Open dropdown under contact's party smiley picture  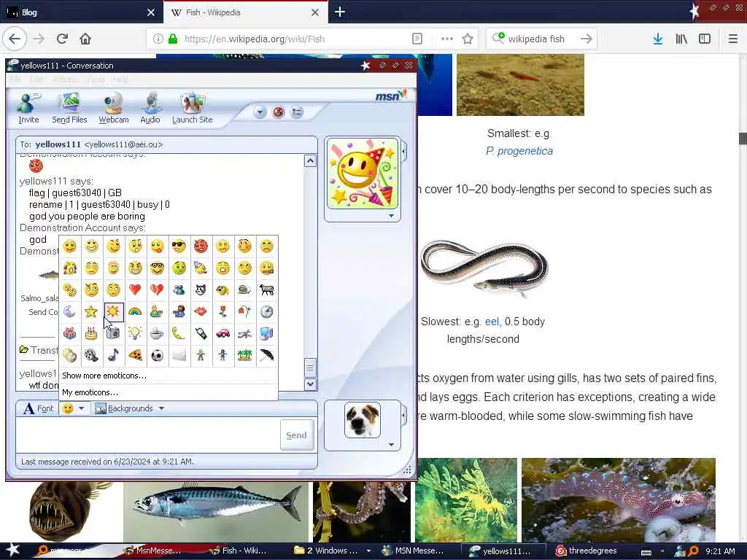[x=391, y=216]
